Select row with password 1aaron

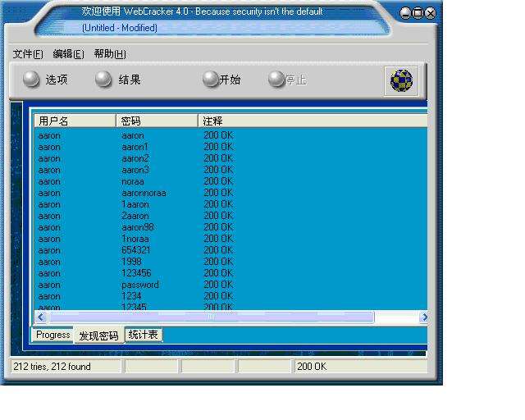[x=231, y=204]
